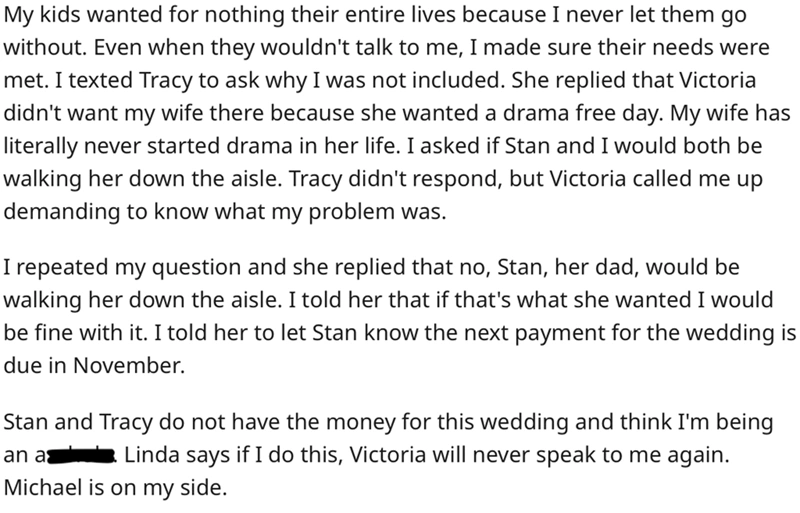Click the name "Linda"

152,457
